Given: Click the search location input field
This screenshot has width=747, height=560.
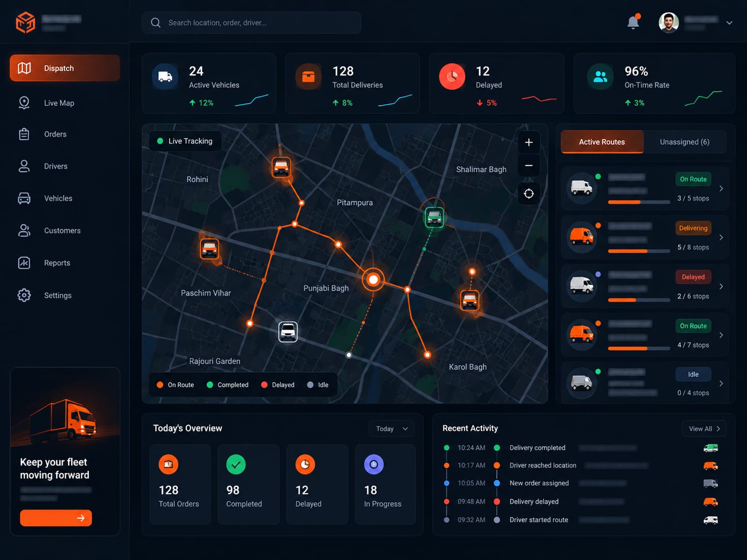Looking at the screenshot, I should [x=252, y=23].
